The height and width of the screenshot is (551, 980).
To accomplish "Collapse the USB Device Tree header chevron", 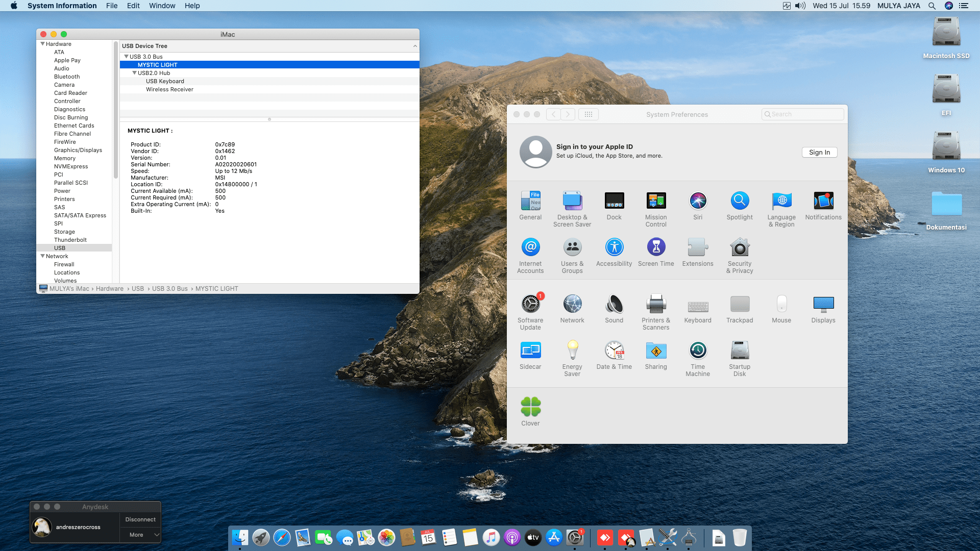I will coord(415,46).
